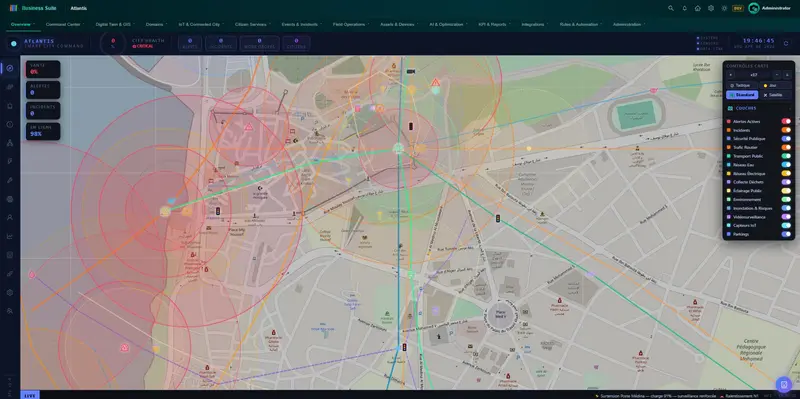Expand the IoT & Connected City menu
This screenshot has height=399, width=800.
point(201,24)
